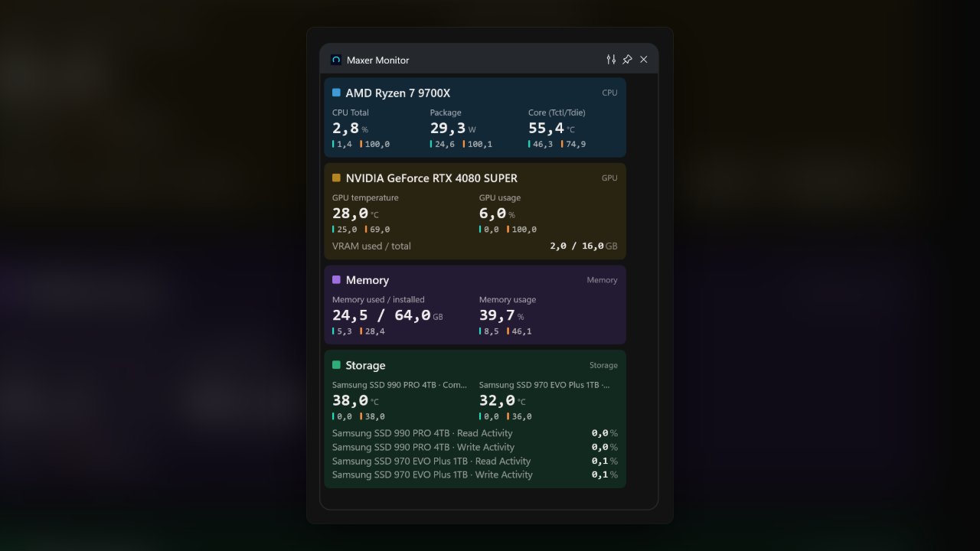Screen dimensions: 980x551
Task: Click the GPU tag label on the graphics card
Action: [x=609, y=178]
